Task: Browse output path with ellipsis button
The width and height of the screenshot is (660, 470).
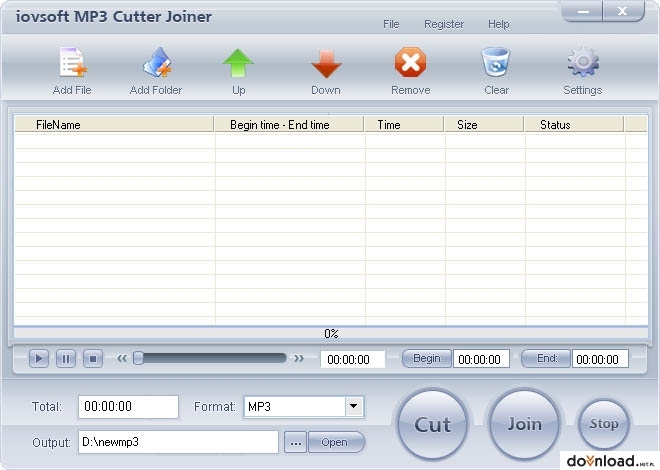Action: [295, 442]
